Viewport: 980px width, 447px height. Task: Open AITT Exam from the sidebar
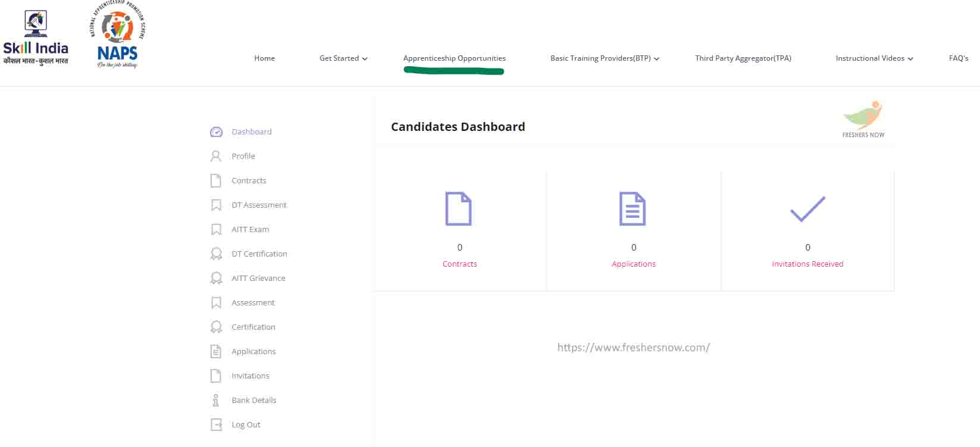click(251, 230)
